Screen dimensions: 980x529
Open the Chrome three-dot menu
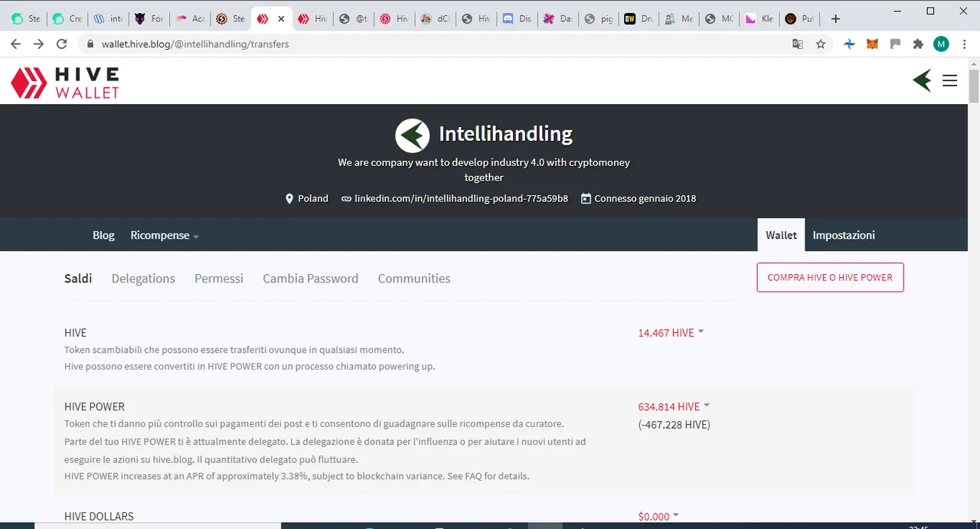click(x=963, y=44)
